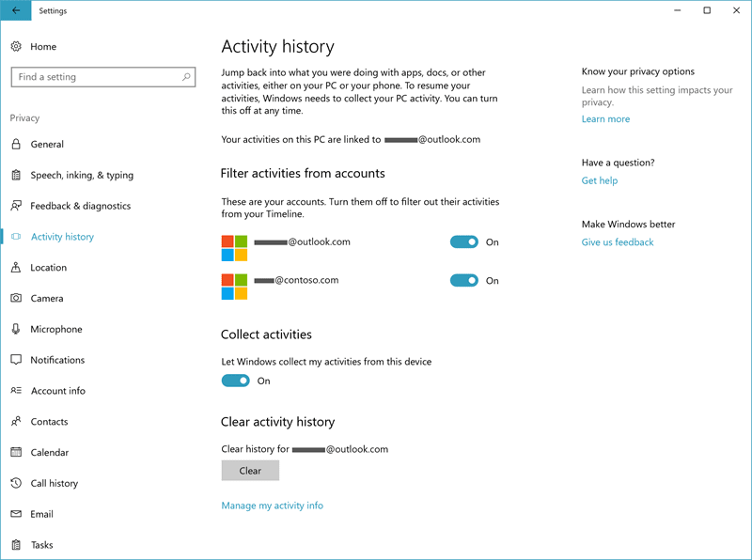The height and width of the screenshot is (560, 752).
Task: Click the Email icon in sidebar
Action: [x=16, y=514]
